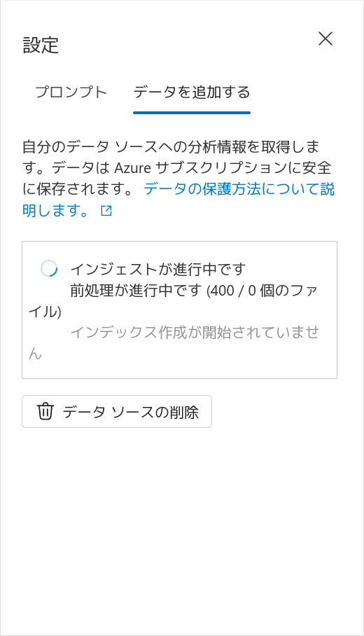Close the 設定 panel with the X
364x636 pixels.
(x=325, y=39)
